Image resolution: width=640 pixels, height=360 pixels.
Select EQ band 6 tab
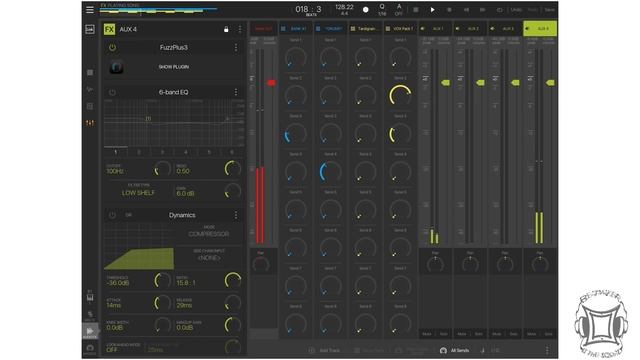tap(232, 152)
